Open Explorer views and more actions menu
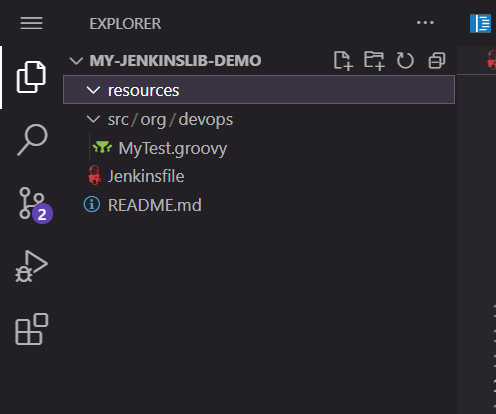This screenshot has height=414, width=496. 425,23
